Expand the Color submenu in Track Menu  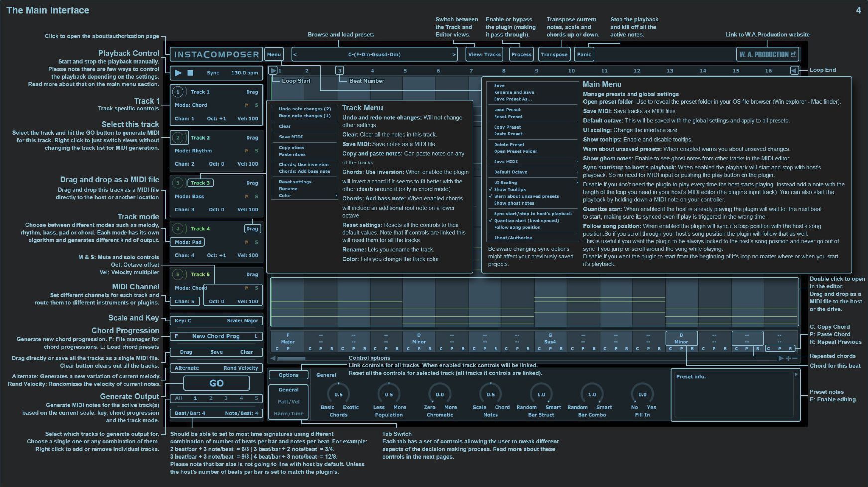(x=305, y=196)
